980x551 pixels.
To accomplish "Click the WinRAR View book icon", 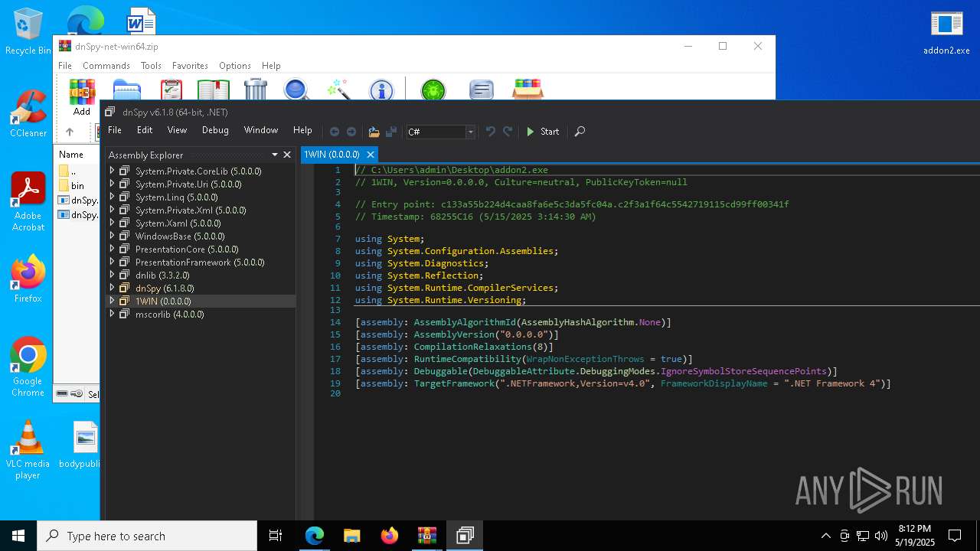I will click(214, 90).
